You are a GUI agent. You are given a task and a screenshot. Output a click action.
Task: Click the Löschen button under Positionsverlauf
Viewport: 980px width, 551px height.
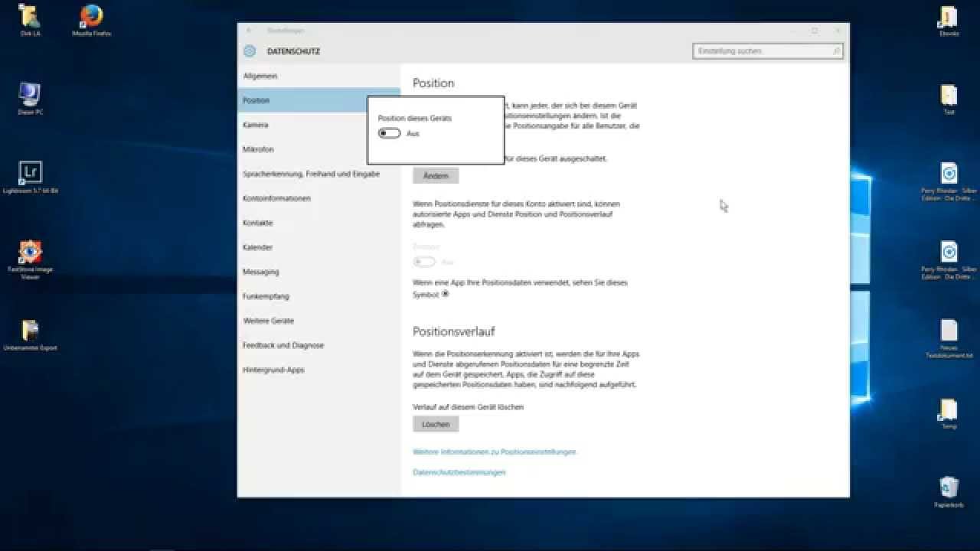(x=436, y=424)
